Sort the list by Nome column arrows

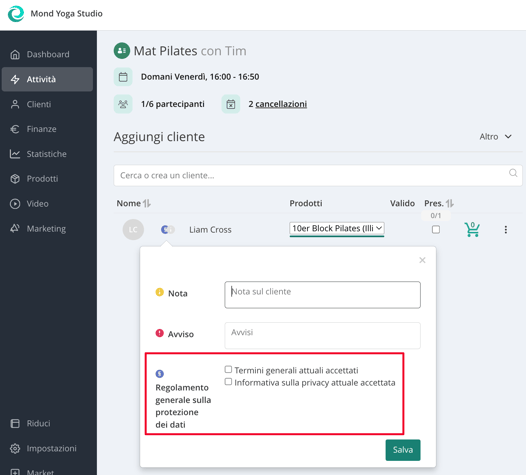tap(147, 203)
